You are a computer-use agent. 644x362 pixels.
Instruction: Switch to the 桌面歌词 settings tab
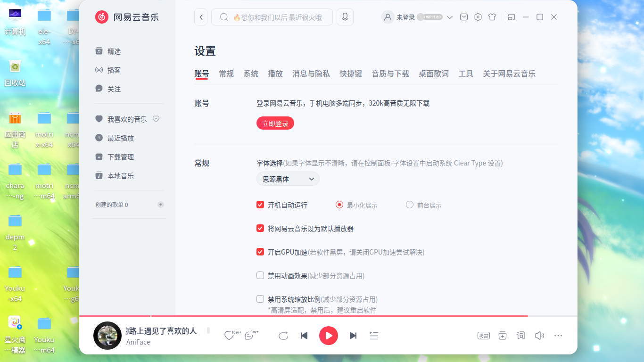pyautogui.click(x=433, y=74)
